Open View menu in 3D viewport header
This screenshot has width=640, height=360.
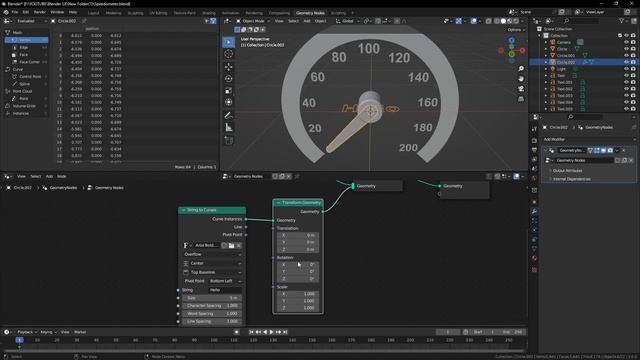point(279,21)
